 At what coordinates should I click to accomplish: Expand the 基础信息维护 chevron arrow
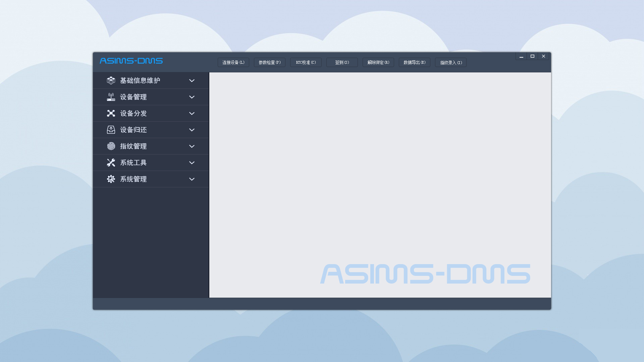(x=192, y=80)
